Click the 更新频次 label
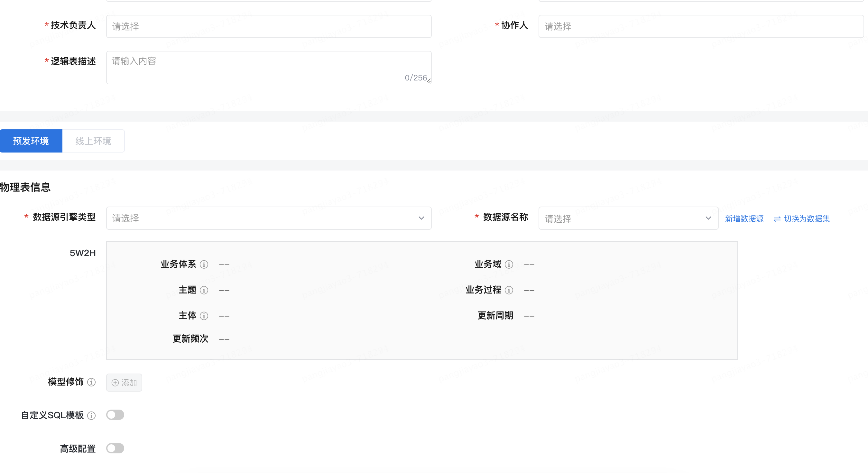This screenshot has width=868, height=473. [190, 339]
